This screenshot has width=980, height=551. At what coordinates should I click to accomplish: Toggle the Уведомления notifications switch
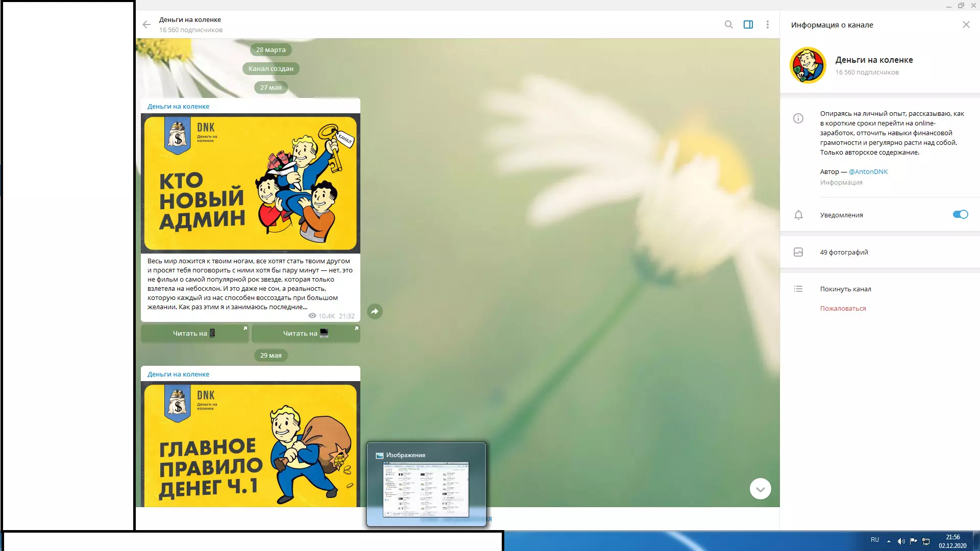960,214
